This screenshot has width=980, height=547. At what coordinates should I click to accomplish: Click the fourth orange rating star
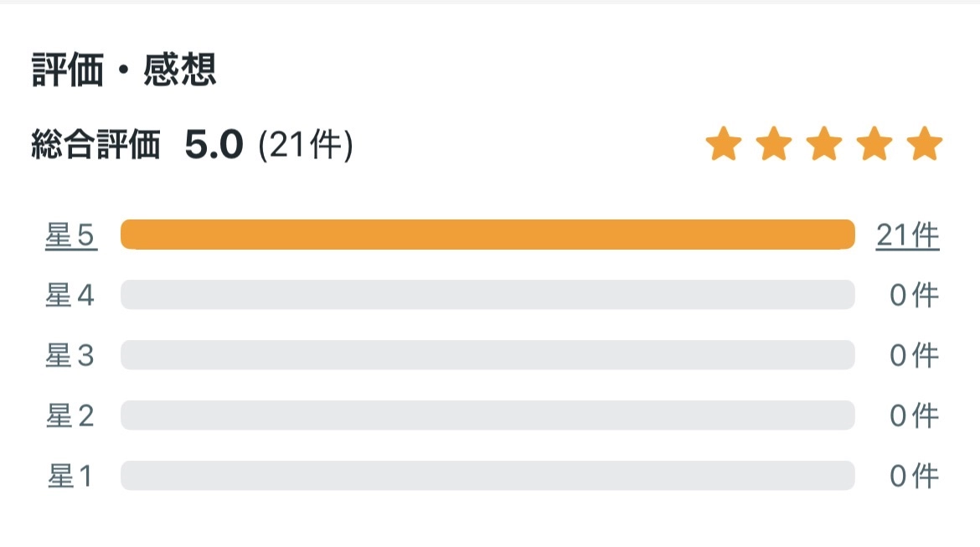(875, 144)
